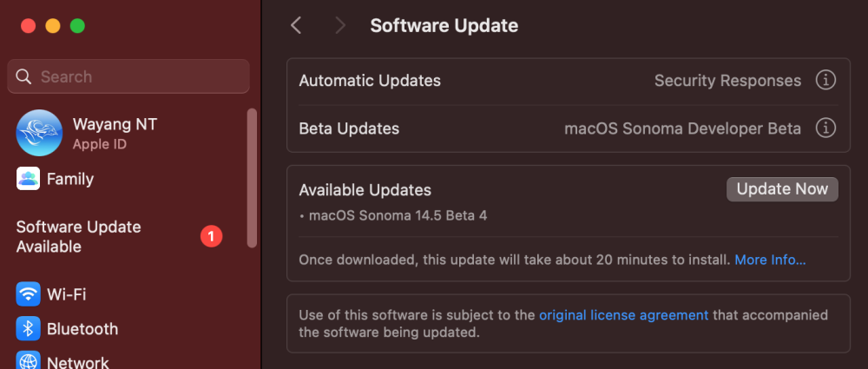Click Update Now button
The width and height of the screenshot is (868, 369).
[x=782, y=189]
